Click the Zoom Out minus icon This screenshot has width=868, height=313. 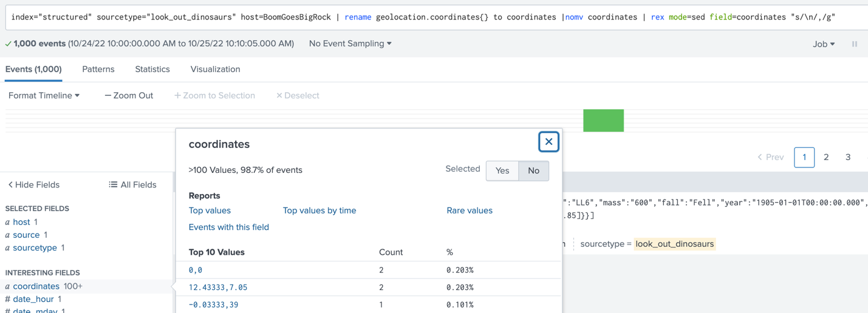pyautogui.click(x=108, y=96)
